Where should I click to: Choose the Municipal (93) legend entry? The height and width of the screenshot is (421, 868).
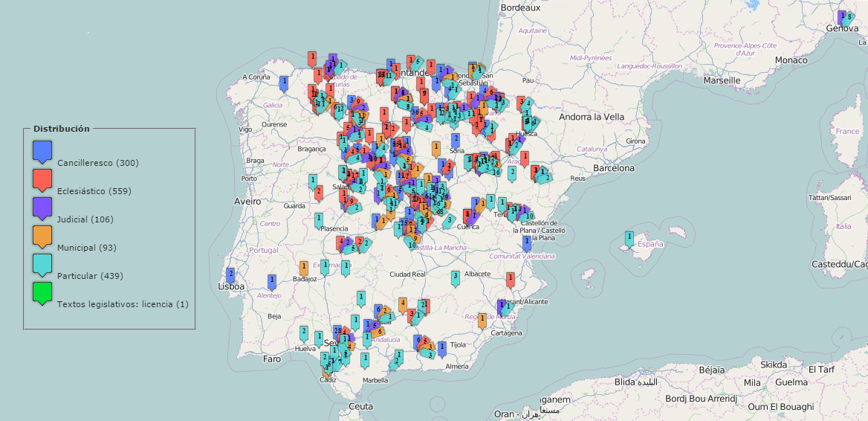(86, 248)
